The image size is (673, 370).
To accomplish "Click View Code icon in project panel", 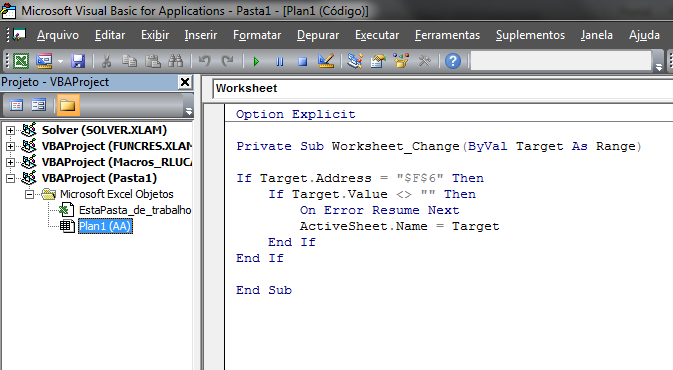I will [x=16, y=105].
